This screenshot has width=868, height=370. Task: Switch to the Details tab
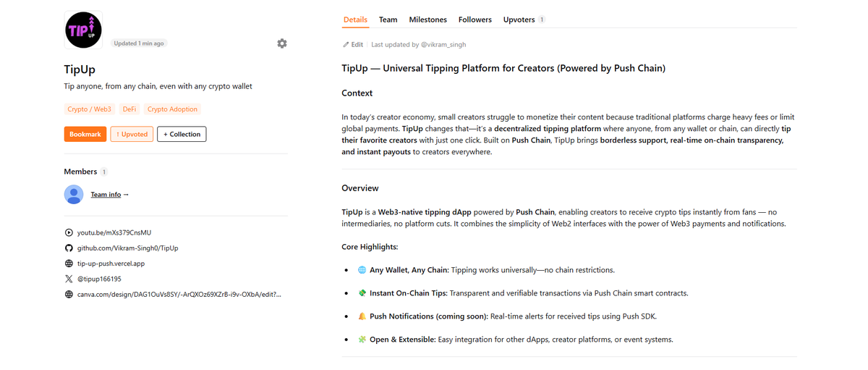(355, 20)
